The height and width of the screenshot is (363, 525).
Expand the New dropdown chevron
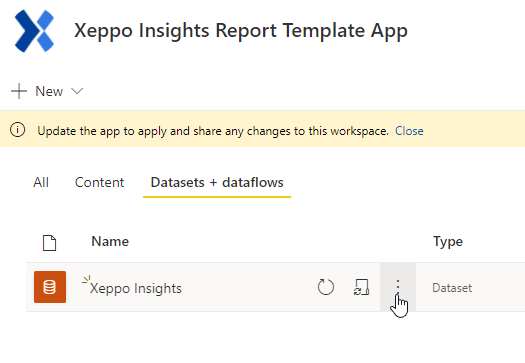[77, 91]
